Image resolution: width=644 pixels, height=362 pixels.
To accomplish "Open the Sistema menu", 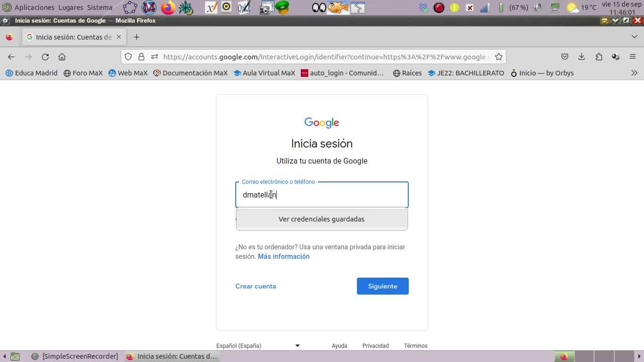I will (99, 8).
